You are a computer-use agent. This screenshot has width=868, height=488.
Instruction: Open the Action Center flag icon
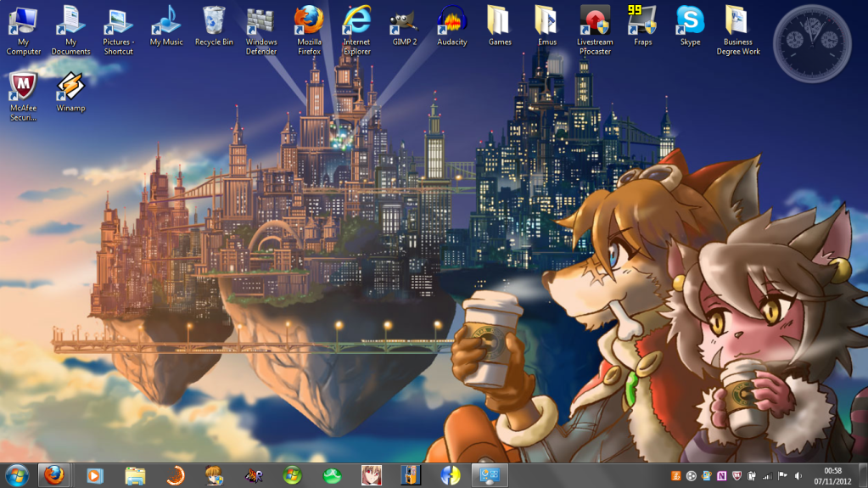point(782,476)
